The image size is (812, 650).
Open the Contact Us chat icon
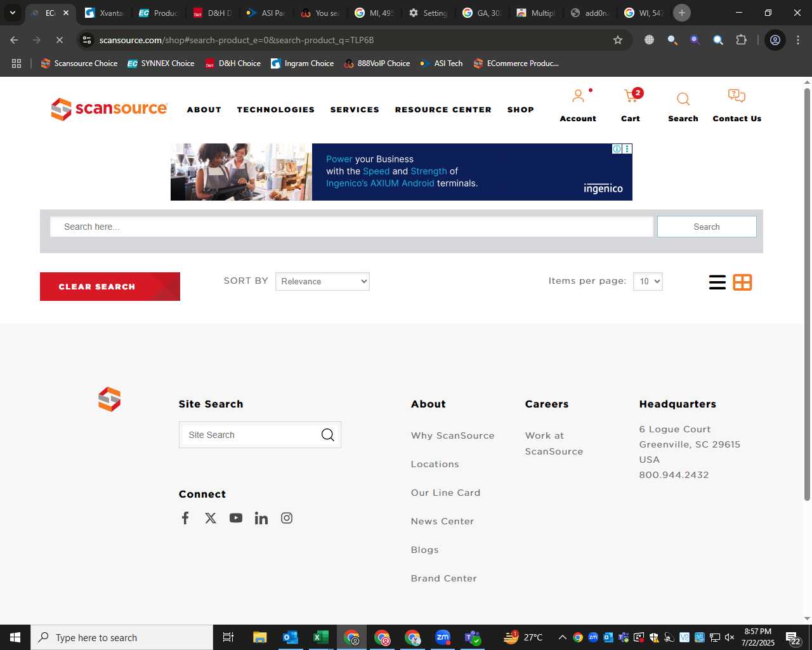(x=737, y=96)
